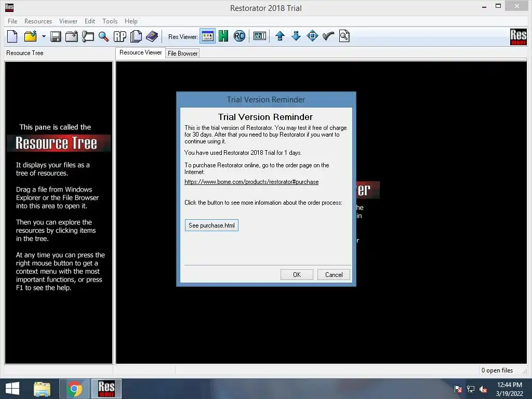Toggle the edit mode (ab| icon)
The height and width of the screenshot is (399, 532).
(x=260, y=36)
